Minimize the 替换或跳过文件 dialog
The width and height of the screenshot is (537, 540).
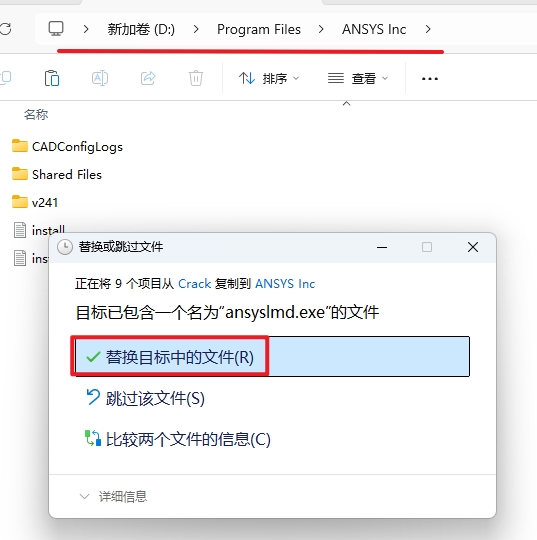click(382, 247)
